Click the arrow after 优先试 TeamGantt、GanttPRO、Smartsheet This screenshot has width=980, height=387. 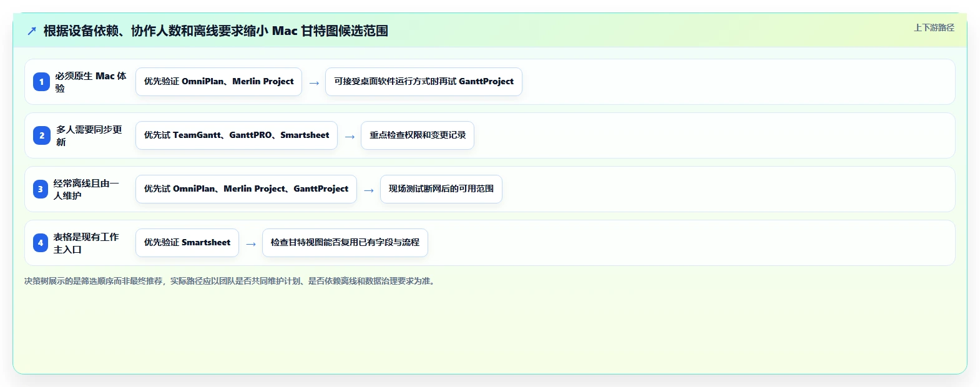click(x=350, y=137)
